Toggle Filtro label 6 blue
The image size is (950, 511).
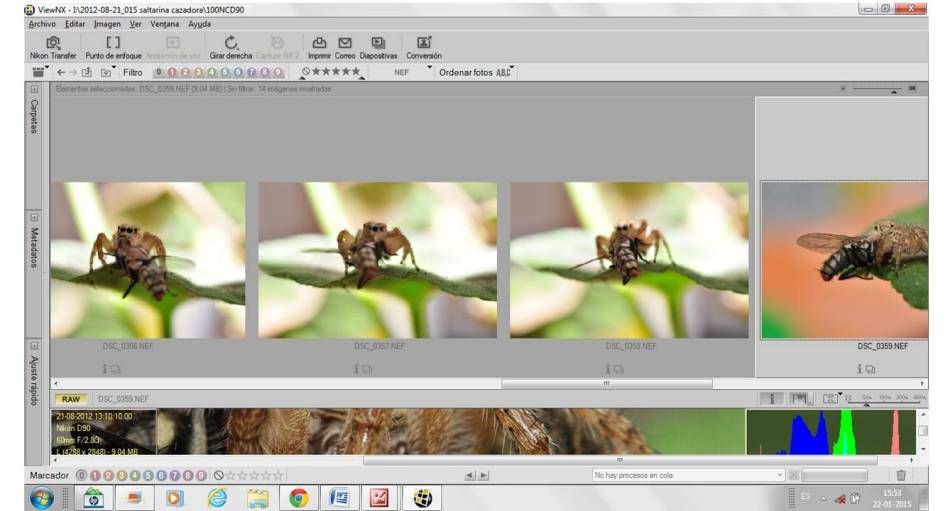(238, 72)
